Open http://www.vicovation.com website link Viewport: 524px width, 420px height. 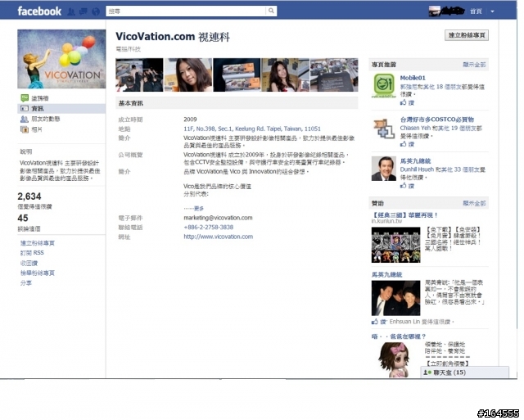[x=219, y=237]
